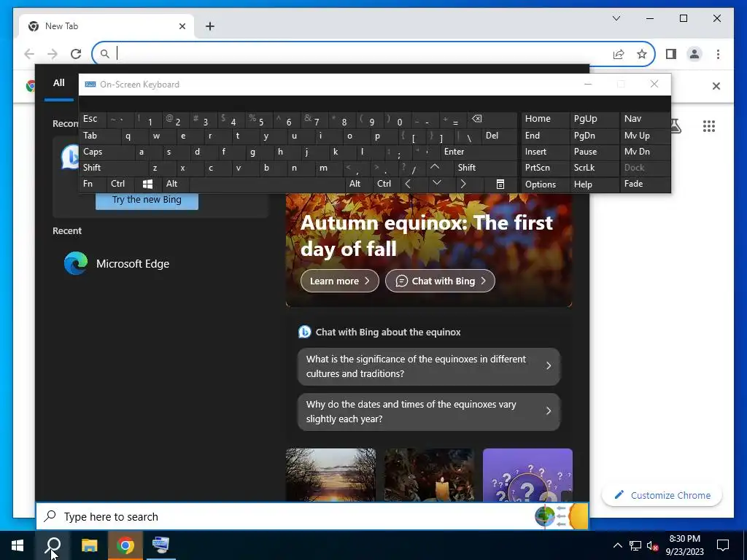Toggle left Shift key on On-Screen Keyboard

click(x=113, y=168)
